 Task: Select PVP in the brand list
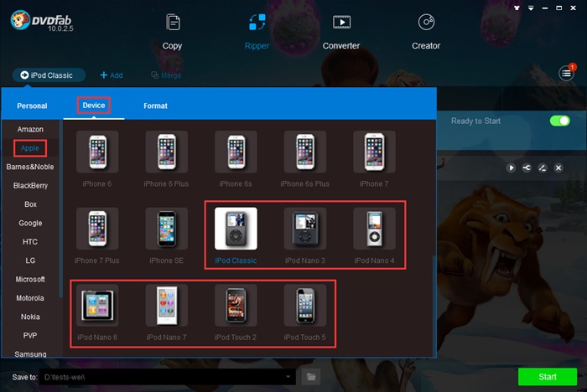(30, 335)
